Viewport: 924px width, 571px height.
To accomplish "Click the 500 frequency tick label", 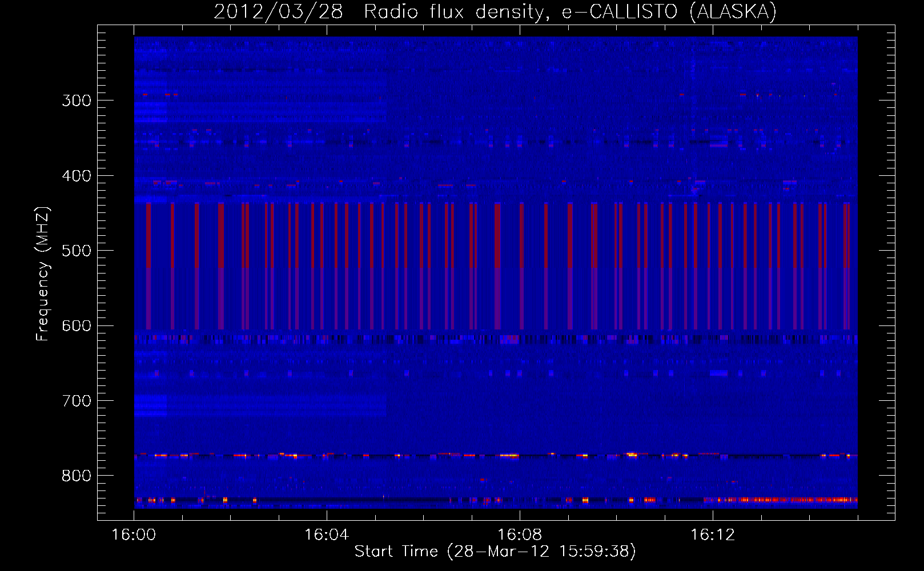I will (77, 251).
